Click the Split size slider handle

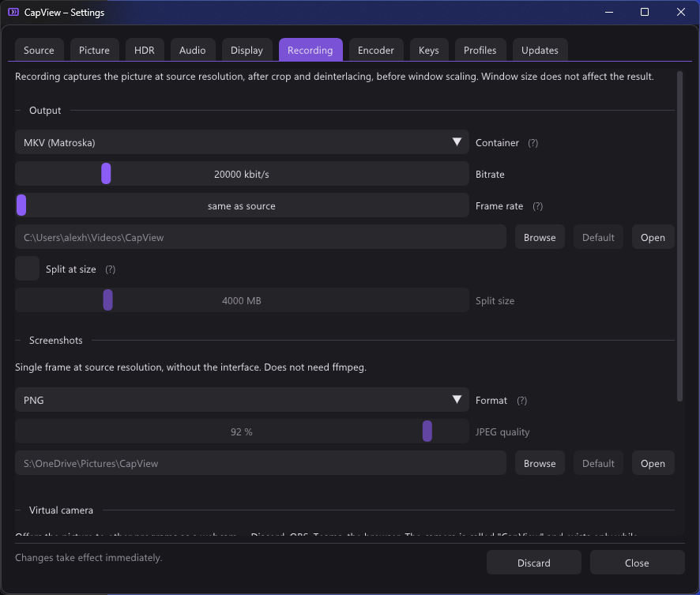pos(107,300)
